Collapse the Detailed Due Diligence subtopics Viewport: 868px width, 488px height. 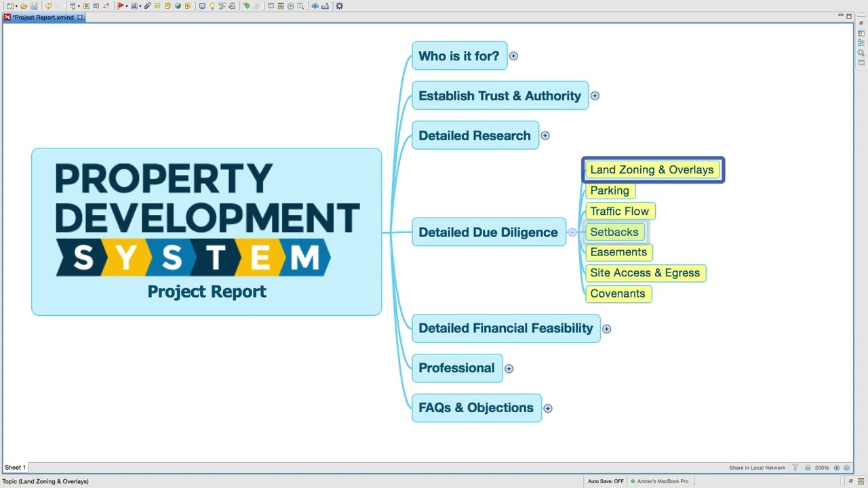[x=572, y=232]
